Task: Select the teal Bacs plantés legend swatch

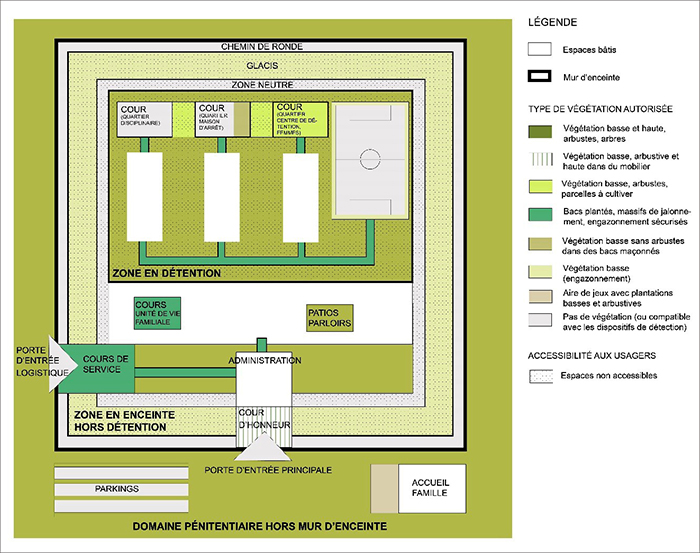Action: (541, 213)
